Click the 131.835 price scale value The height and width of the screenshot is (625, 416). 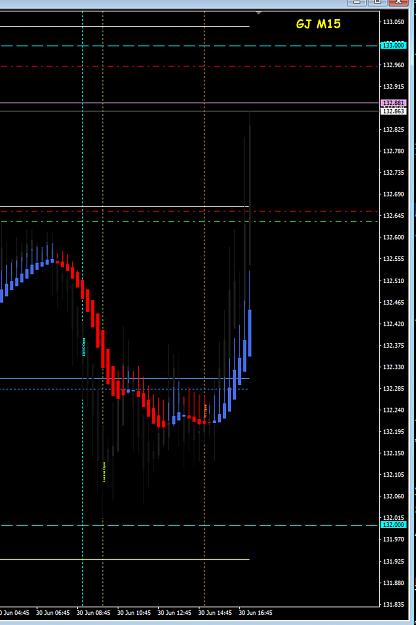[393, 604]
